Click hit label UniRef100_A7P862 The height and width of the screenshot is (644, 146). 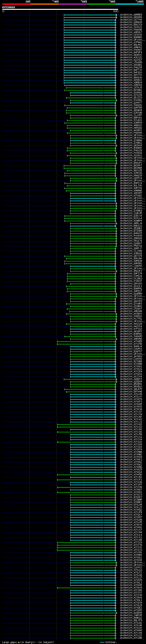pyautogui.click(x=131, y=42)
